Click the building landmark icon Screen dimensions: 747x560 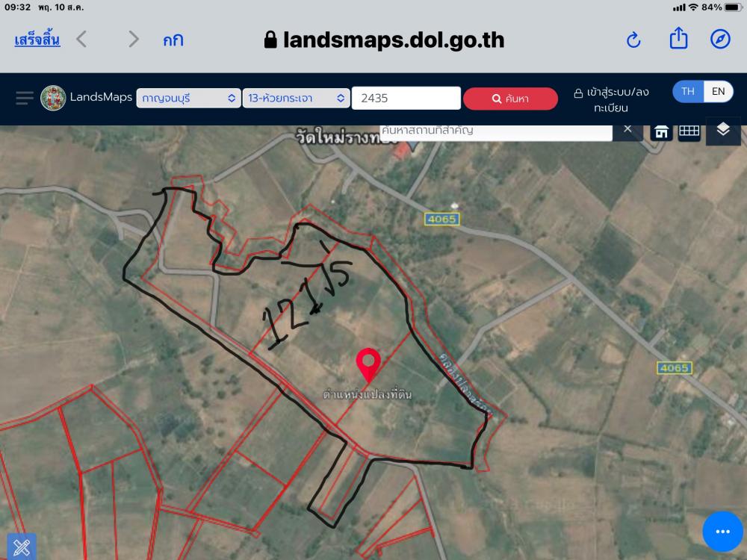coord(661,131)
